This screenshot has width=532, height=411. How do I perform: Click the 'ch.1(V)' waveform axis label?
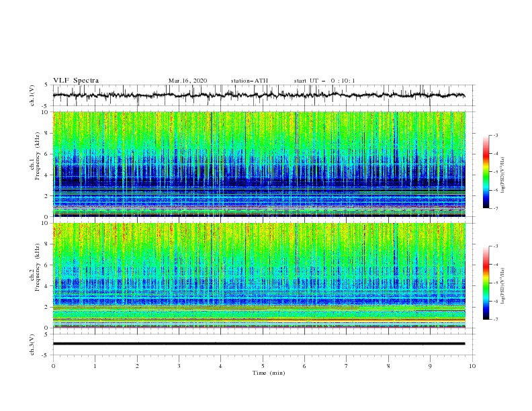point(32,95)
